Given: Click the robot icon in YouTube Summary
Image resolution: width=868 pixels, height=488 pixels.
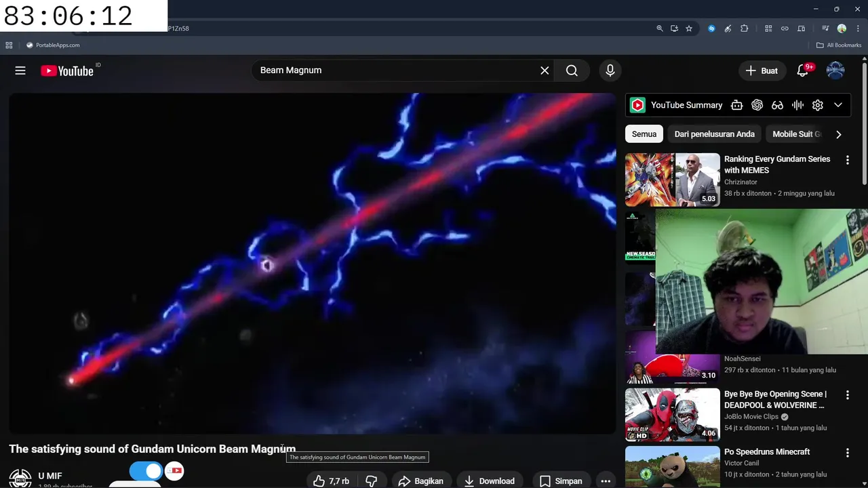Looking at the screenshot, I should (737, 105).
